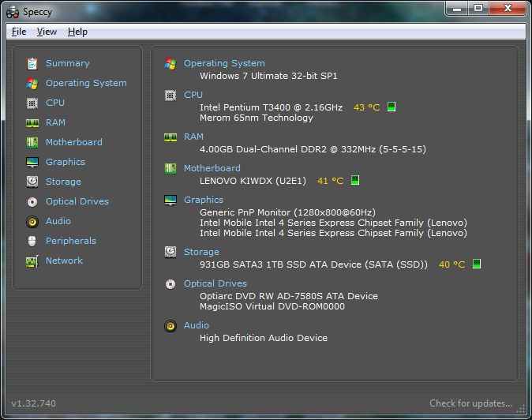Click Storage drive icon in main summary panel

coord(170,253)
